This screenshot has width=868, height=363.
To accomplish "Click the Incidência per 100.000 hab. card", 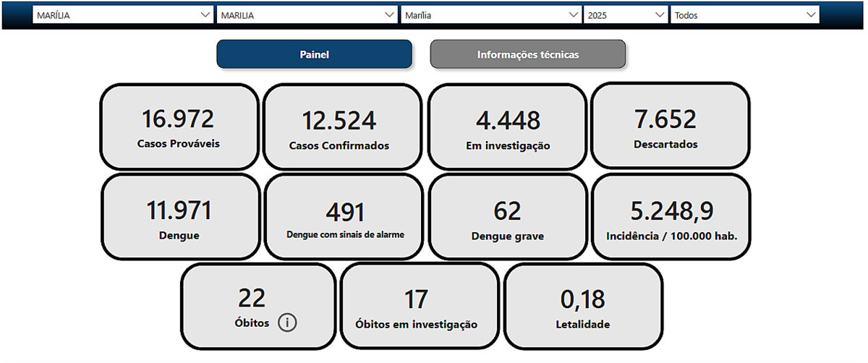I will (x=671, y=217).
